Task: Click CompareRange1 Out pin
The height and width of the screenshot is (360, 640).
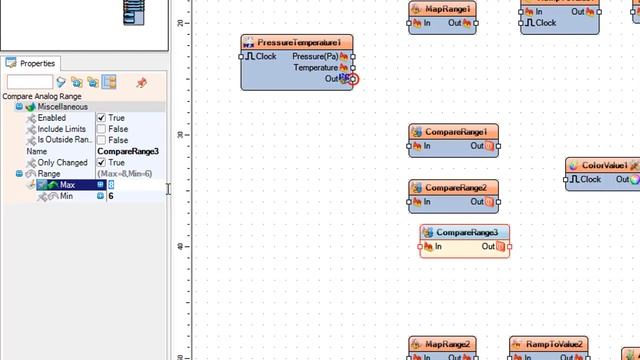Action: pos(498,146)
